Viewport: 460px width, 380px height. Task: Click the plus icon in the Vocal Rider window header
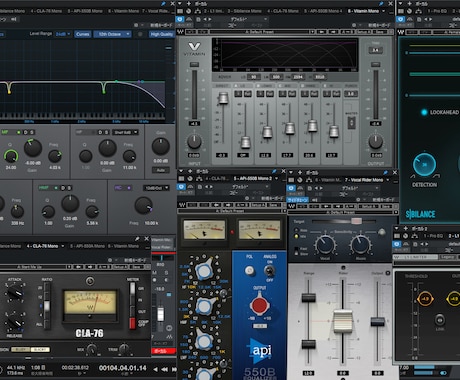(x=300, y=172)
